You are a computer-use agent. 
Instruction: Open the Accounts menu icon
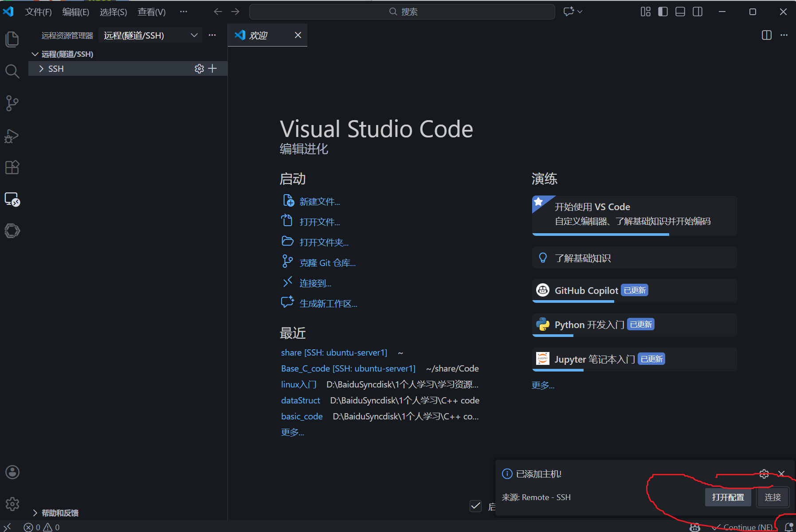point(12,472)
